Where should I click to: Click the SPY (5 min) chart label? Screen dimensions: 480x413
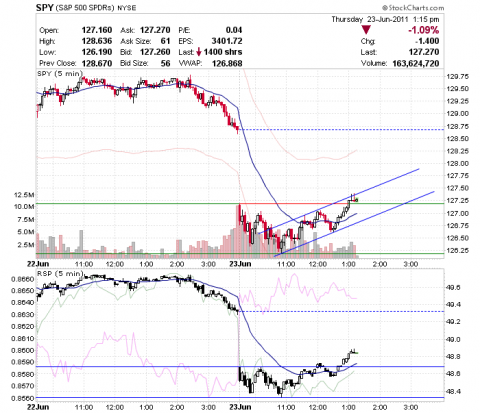60,74
